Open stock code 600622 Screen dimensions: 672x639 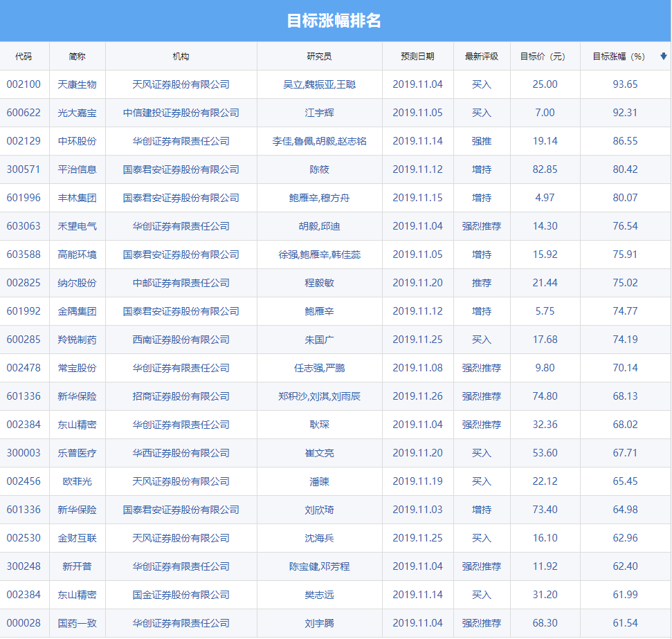pos(24,113)
